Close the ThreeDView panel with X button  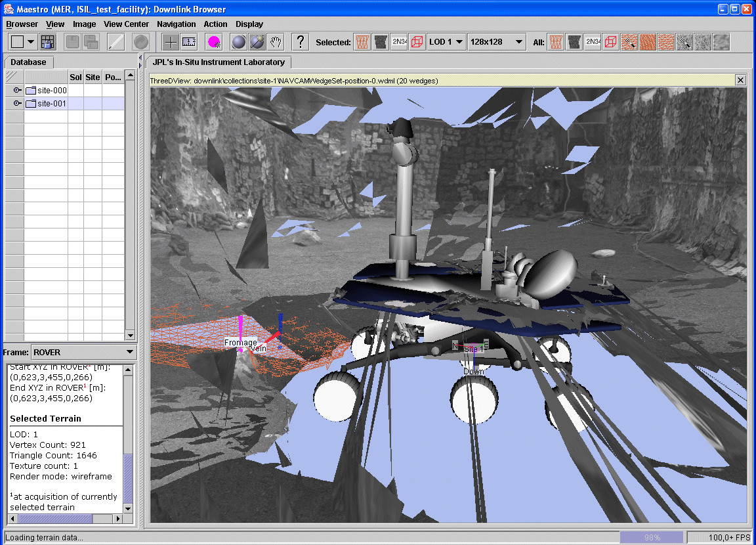(x=740, y=80)
